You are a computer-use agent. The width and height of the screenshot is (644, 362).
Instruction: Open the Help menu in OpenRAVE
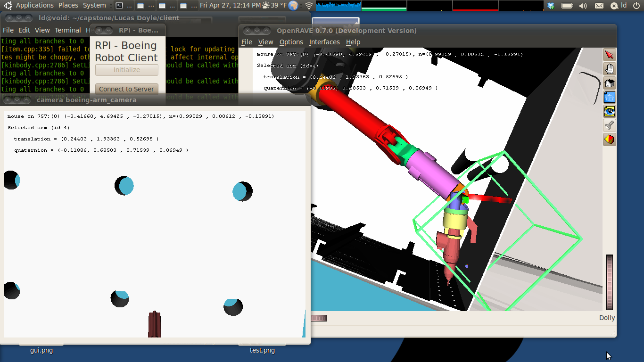353,42
